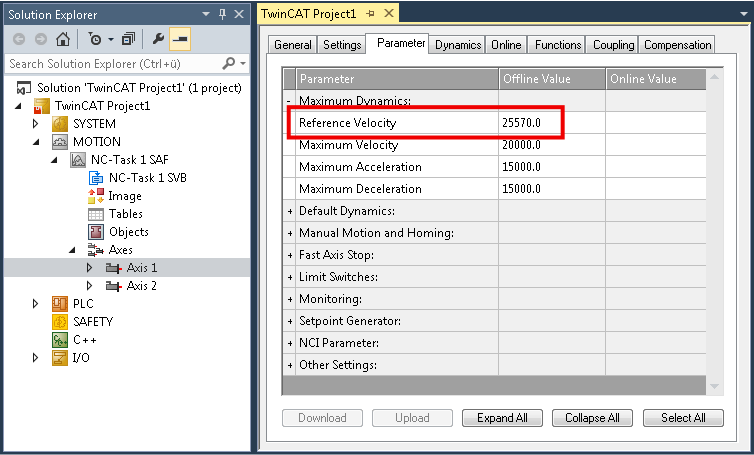Switch to the Coupling tab
Image resolution: width=754 pixels, height=455 pixels.
coord(613,45)
